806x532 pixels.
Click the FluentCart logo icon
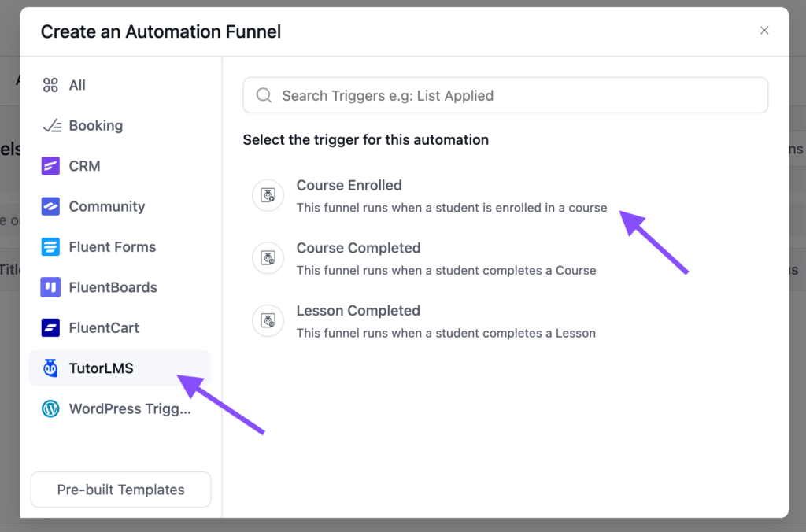click(x=50, y=327)
